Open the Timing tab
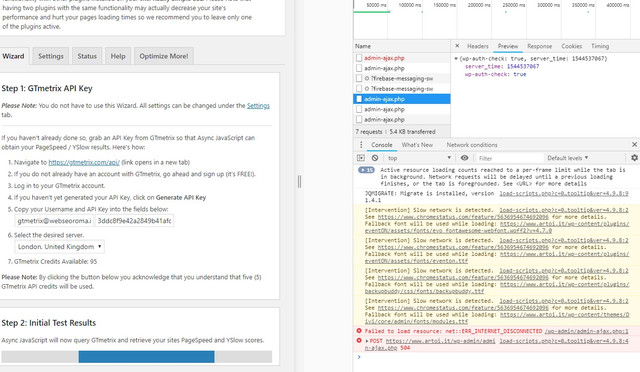Screen dimensions: 640x372 click(x=600, y=46)
